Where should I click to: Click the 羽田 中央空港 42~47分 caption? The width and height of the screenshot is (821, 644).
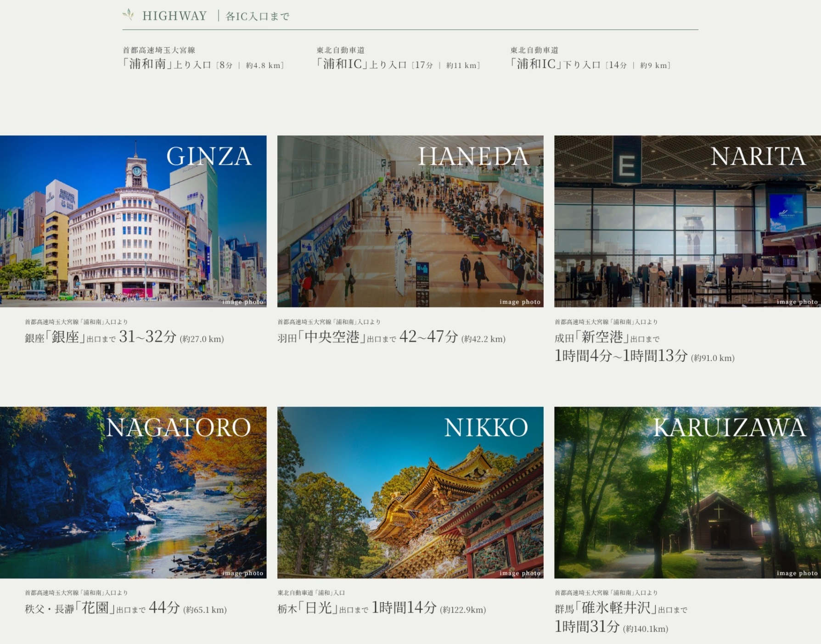point(391,337)
